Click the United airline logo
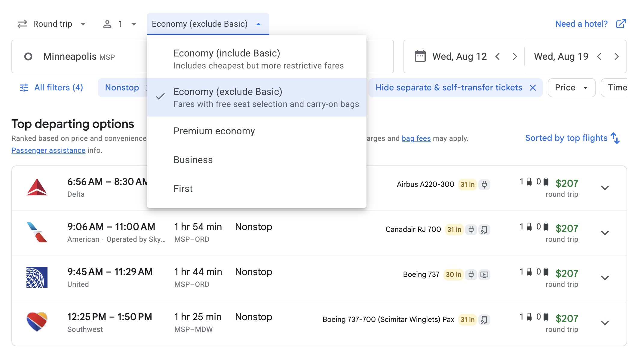Image resolution: width=644 pixels, height=361 pixels. [x=37, y=277]
